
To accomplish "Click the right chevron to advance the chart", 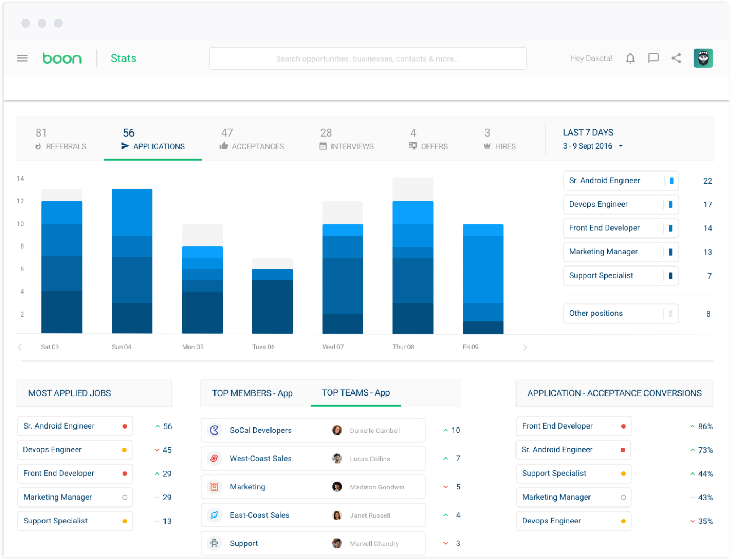I will coord(525,347).
